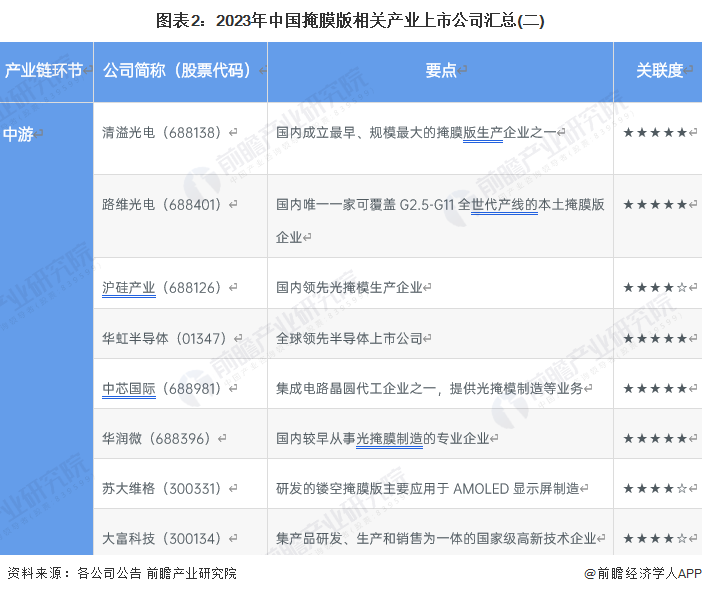This screenshot has height=594, width=702.
Task: Click the 要点 column header
Action: pos(441,72)
